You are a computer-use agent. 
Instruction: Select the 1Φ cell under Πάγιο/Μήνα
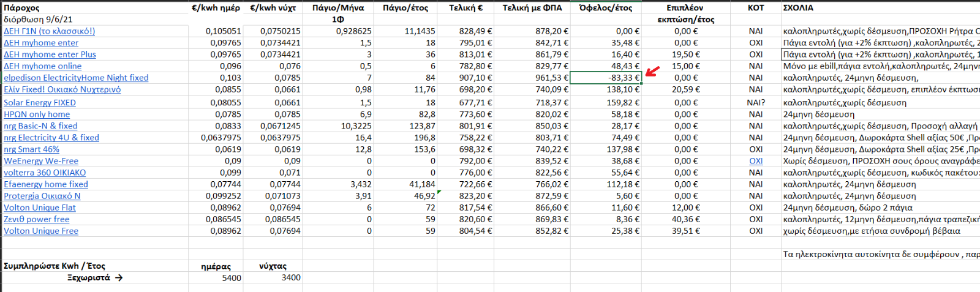(x=338, y=20)
